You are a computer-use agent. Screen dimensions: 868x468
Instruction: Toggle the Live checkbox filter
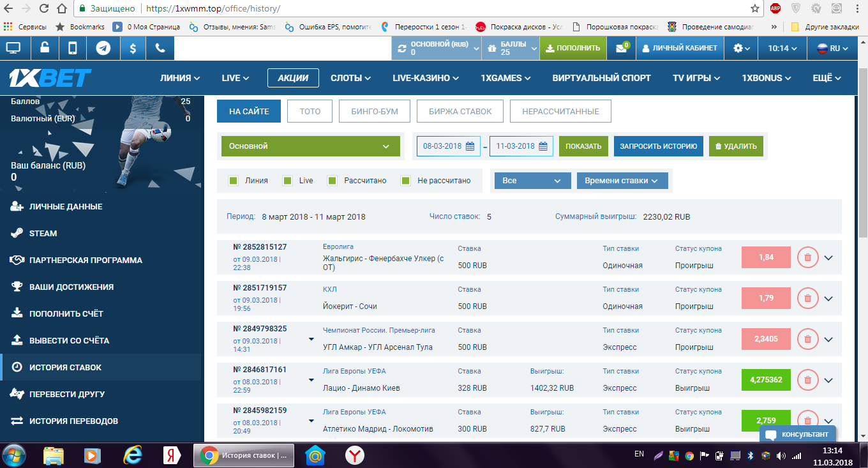287,181
